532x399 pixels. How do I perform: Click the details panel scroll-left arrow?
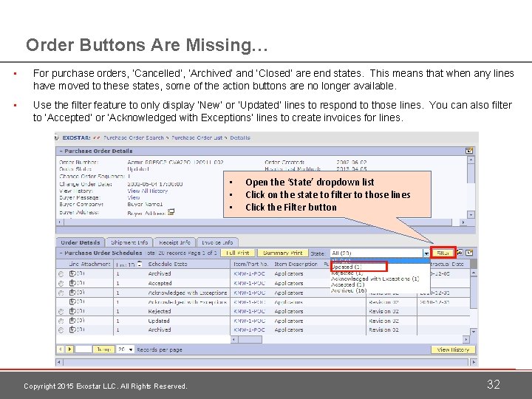click(59, 222)
